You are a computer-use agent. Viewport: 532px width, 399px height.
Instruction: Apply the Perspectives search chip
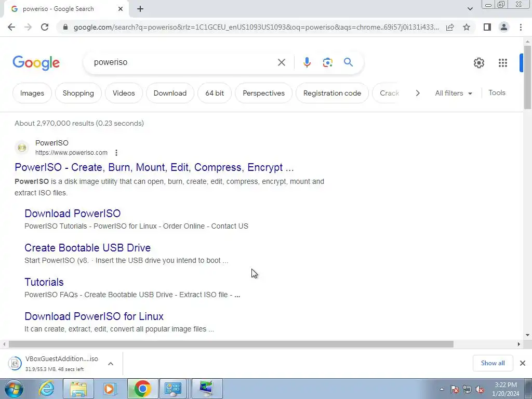[x=263, y=93]
